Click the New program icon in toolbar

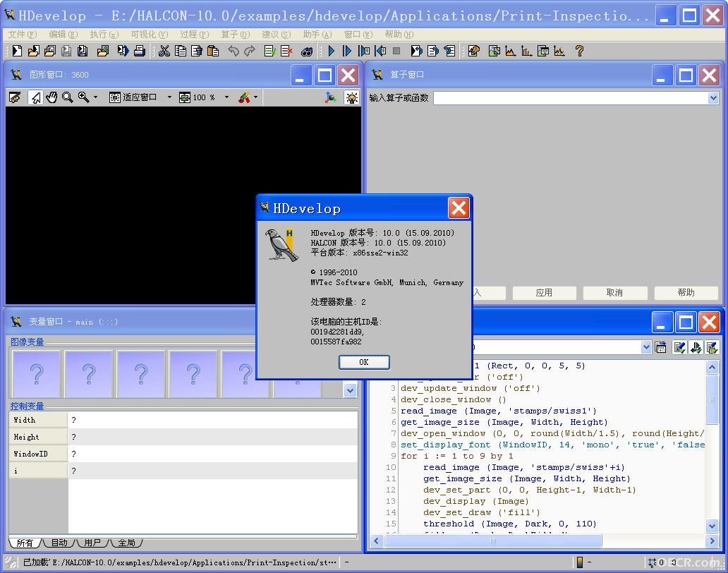(x=17, y=51)
